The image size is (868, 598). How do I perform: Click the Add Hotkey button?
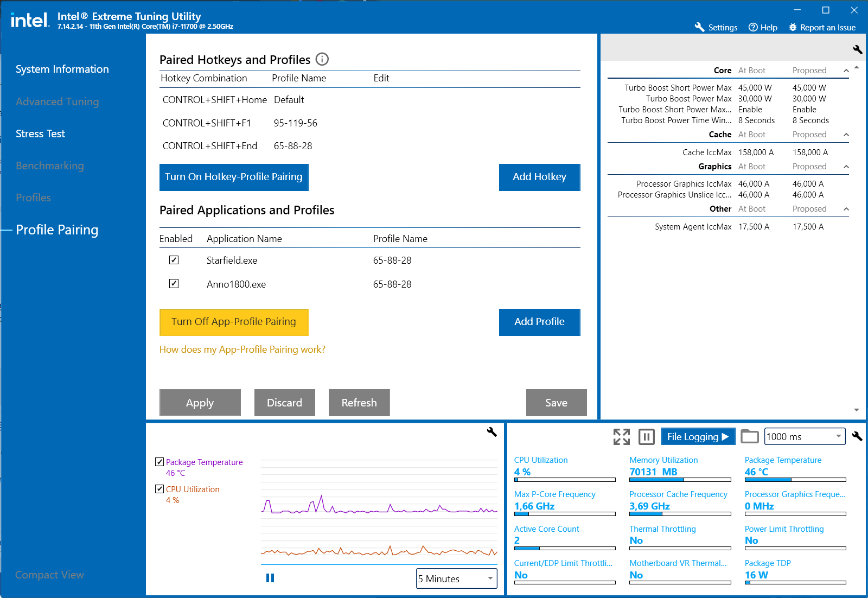[539, 177]
